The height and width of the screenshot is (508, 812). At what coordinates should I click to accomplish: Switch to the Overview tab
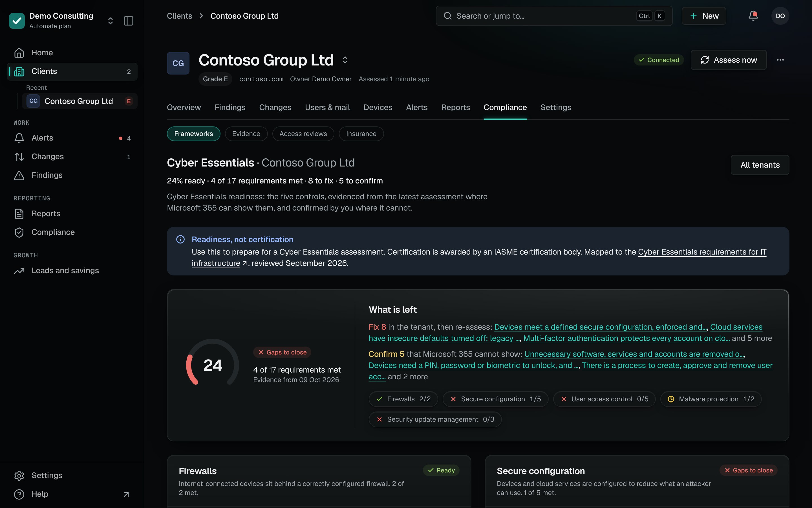[x=184, y=108]
